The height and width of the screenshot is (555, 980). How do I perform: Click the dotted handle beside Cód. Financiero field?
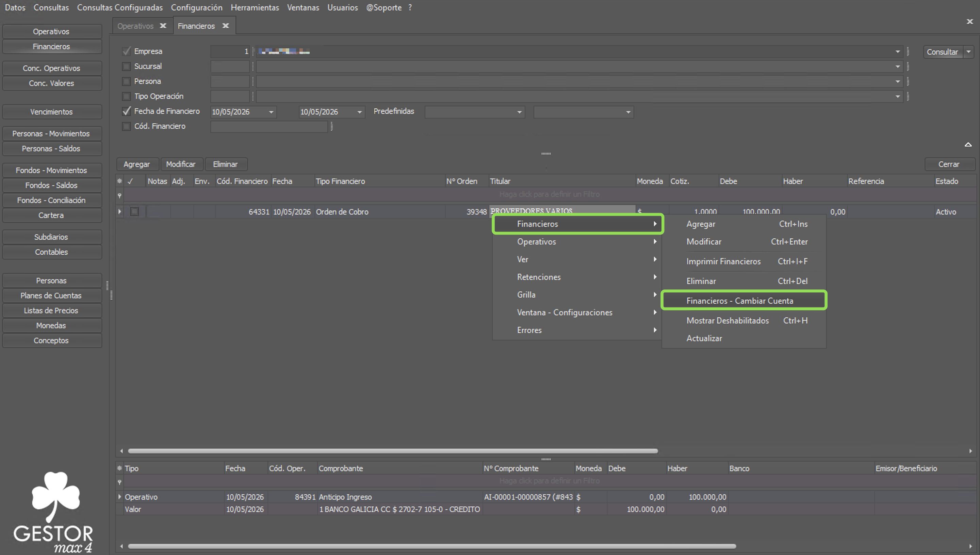point(332,126)
